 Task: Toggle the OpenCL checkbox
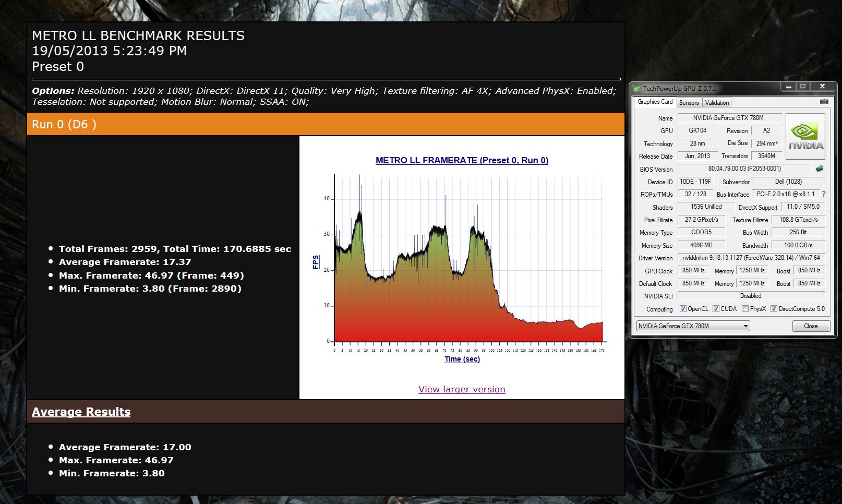pos(683,309)
